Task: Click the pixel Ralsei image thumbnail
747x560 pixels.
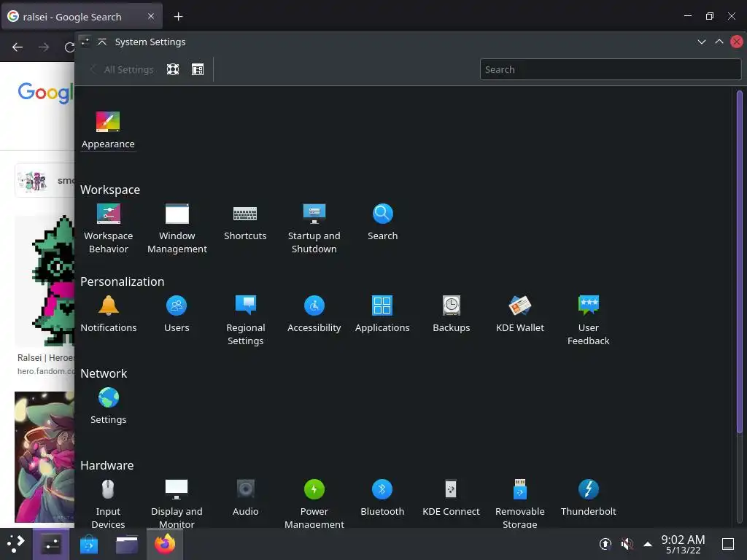Action: coord(44,281)
